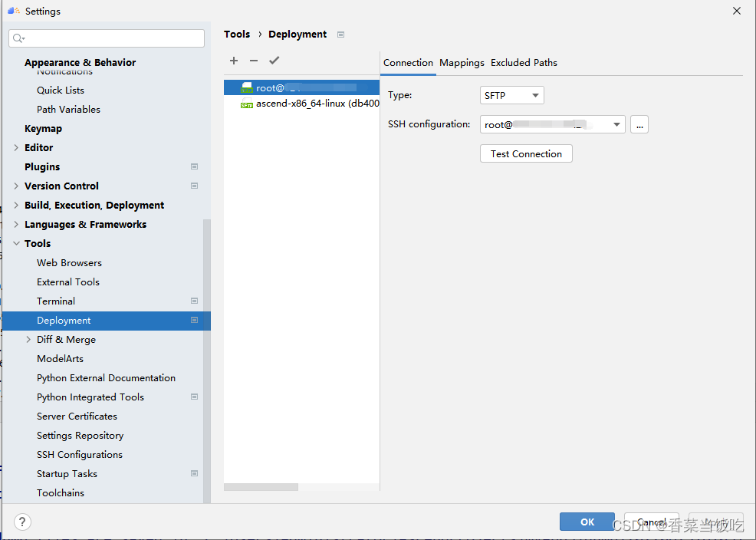This screenshot has width=756, height=540.
Task: Switch to the Mappings tab
Action: [x=462, y=63]
